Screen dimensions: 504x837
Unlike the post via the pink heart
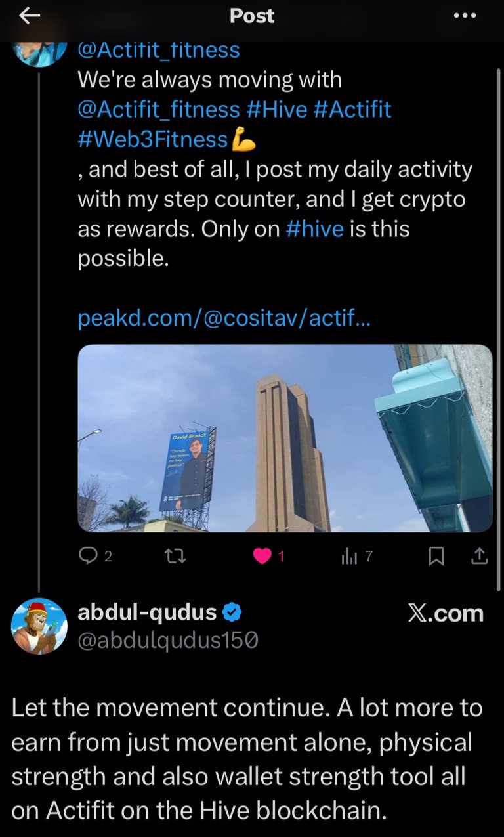[262, 557]
